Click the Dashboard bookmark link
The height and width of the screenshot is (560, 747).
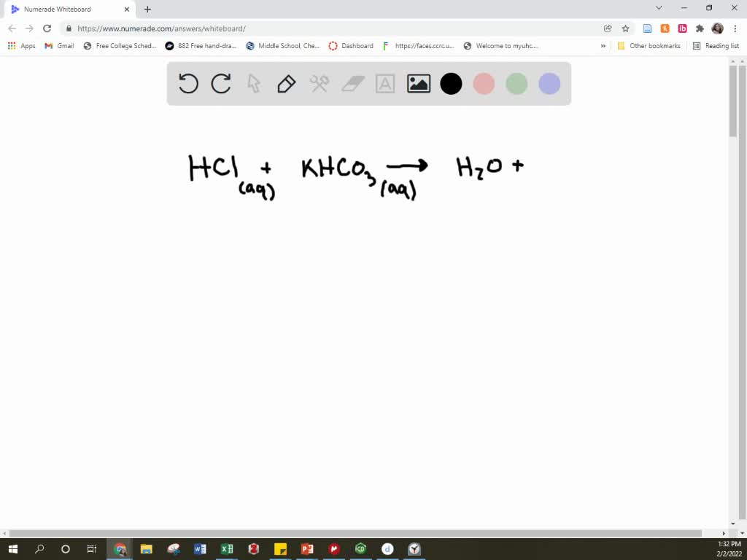[x=357, y=45]
